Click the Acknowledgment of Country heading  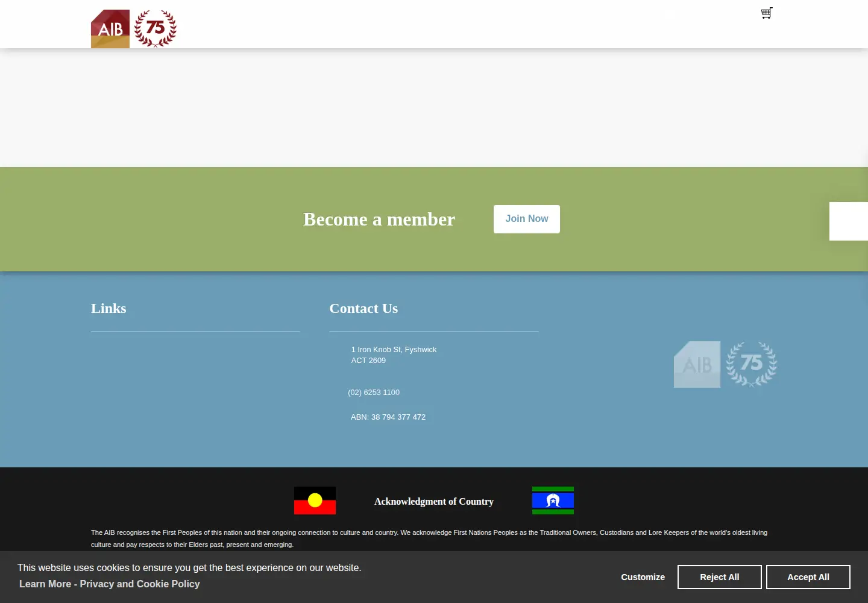point(434,502)
